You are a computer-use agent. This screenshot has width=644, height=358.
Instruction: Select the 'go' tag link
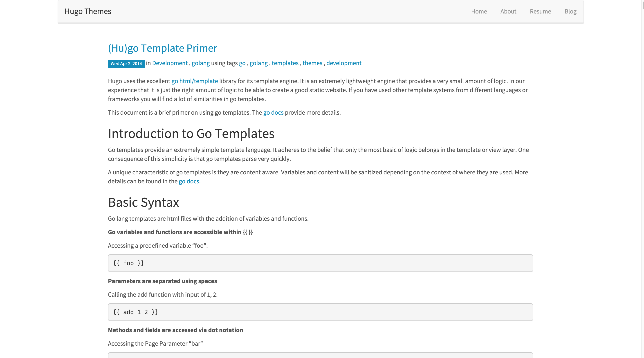click(x=242, y=63)
